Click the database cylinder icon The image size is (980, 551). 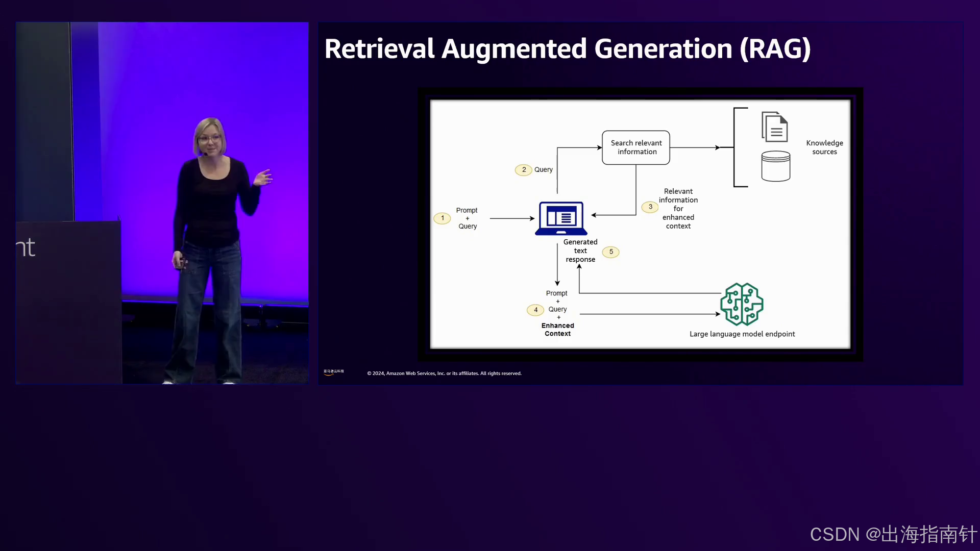[x=775, y=166]
